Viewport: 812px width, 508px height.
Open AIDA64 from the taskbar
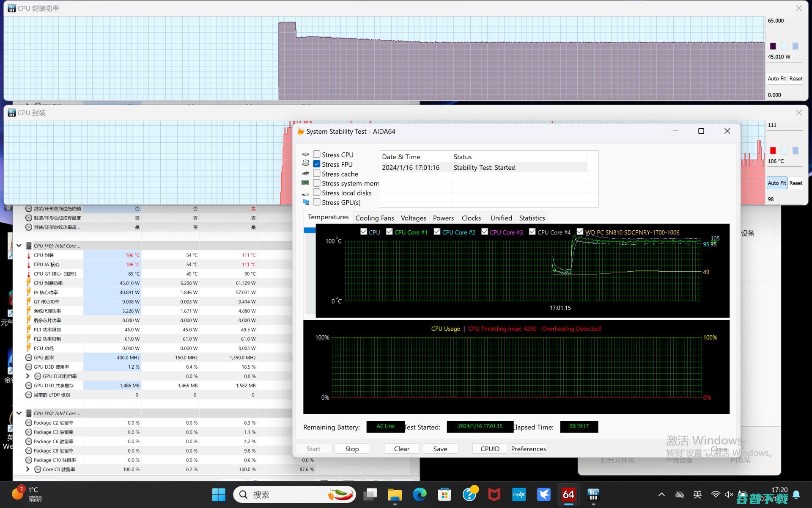568,494
